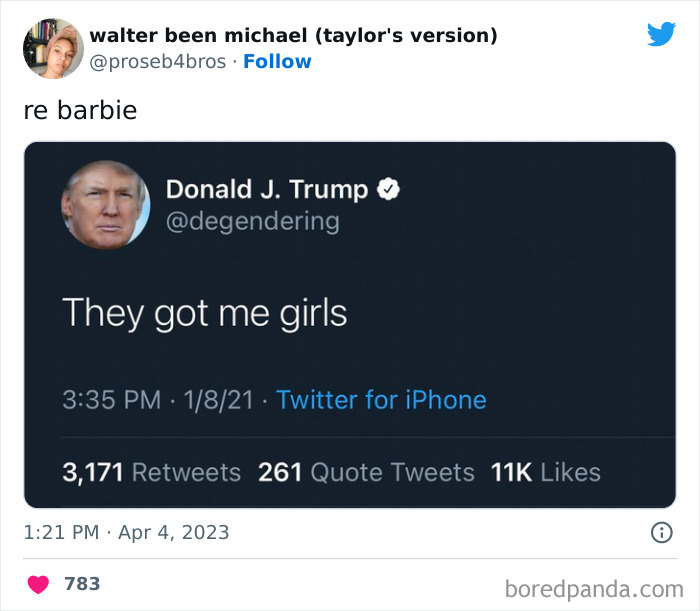Click the 1:21 PM Apr 4, 2023 timestamp
700x611 pixels.
coord(126,532)
